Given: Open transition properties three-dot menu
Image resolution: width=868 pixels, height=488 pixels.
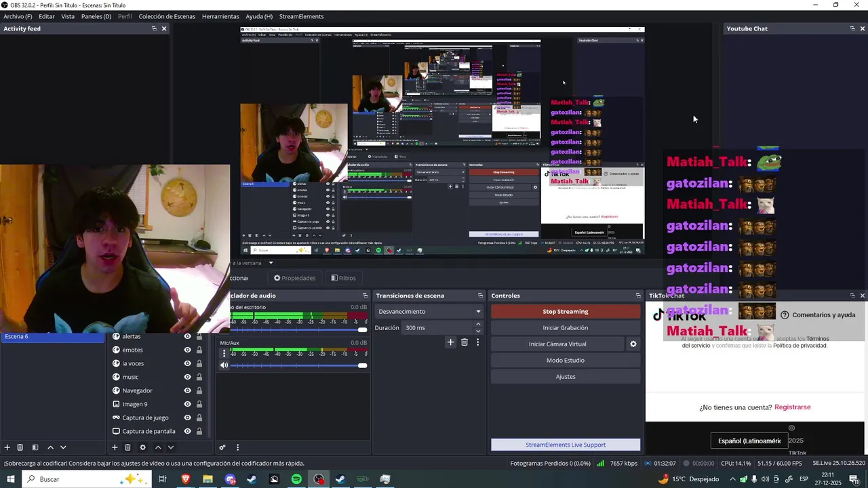Looking at the screenshot, I should click(x=477, y=342).
